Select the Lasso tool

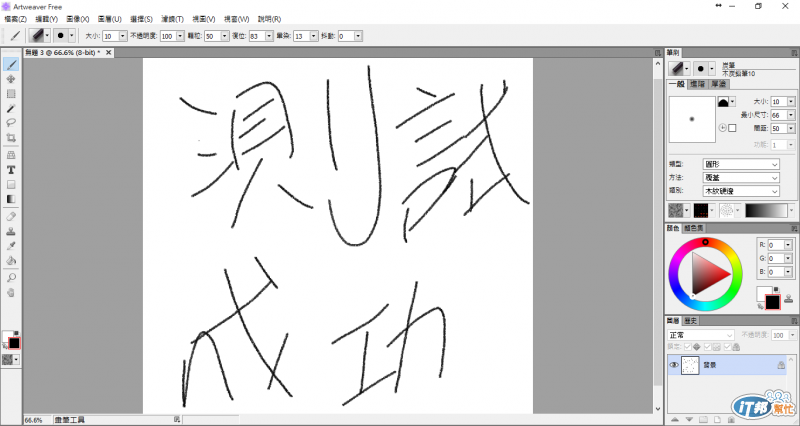point(11,122)
